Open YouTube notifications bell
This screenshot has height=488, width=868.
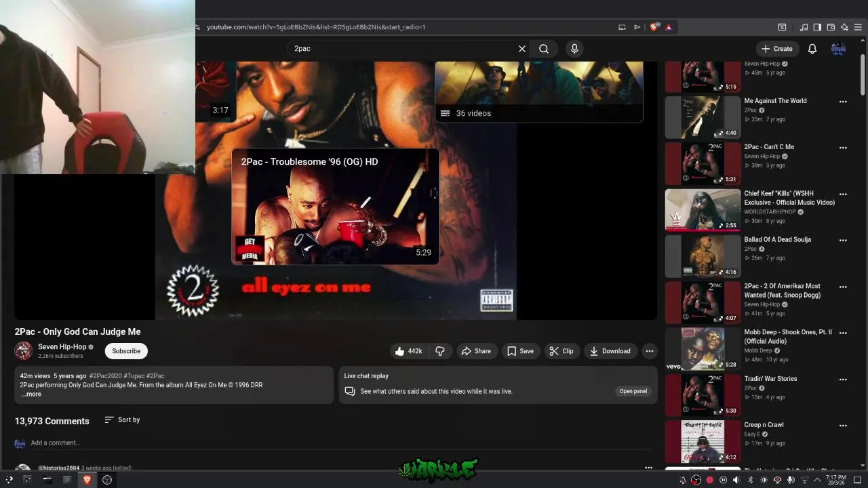812,49
